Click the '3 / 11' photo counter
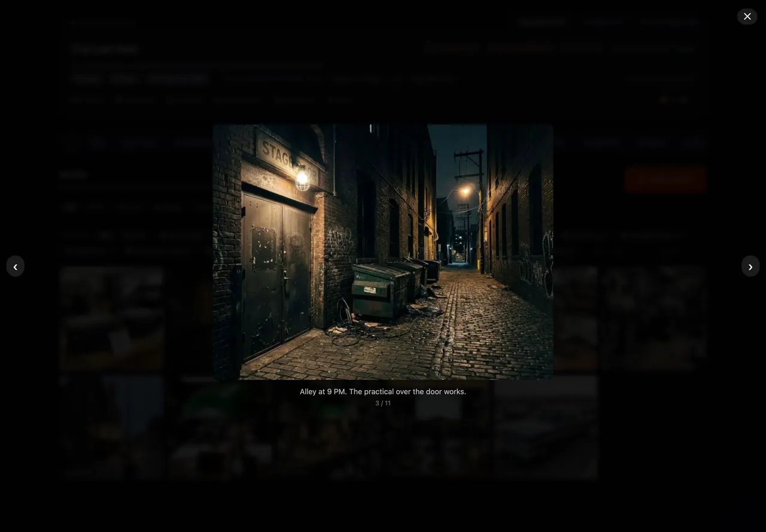The height and width of the screenshot is (532, 766). click(383, 403)
